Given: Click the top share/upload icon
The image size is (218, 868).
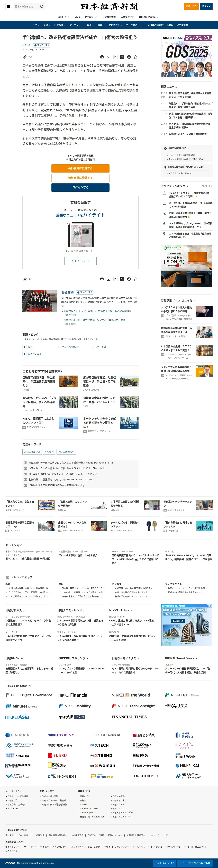Looking at the screenshot, I should tap(136, 57).
